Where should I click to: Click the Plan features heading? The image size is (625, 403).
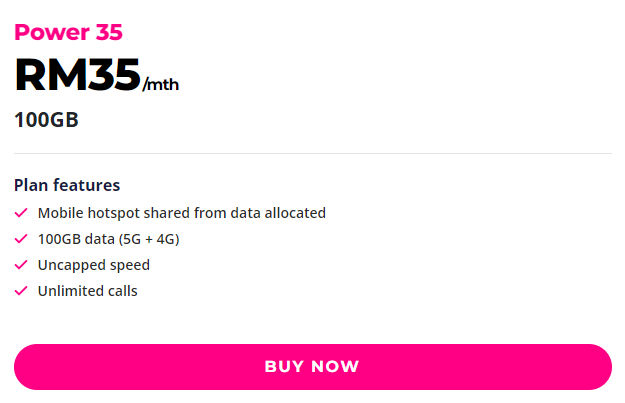point(67,185)
